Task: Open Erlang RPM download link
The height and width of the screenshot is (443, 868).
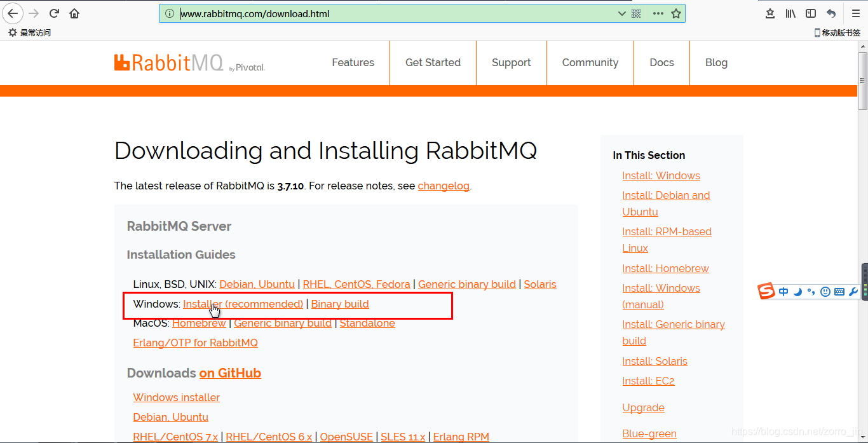Action: 461,437
